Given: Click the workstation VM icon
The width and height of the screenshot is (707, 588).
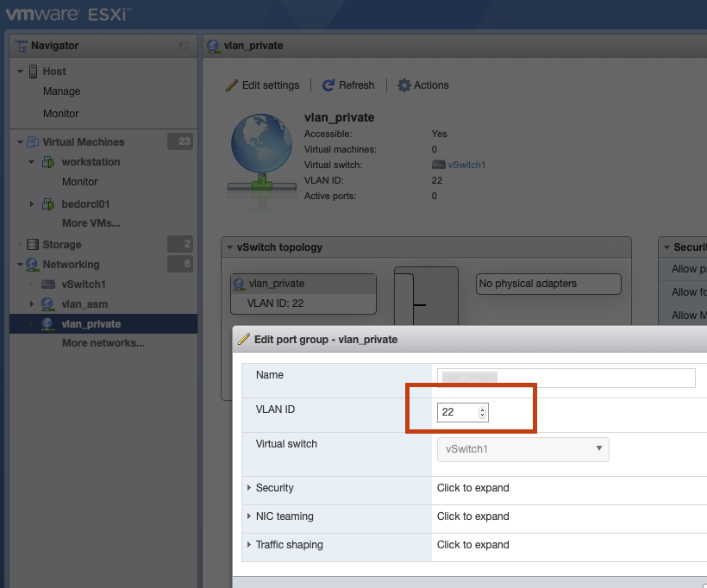Looking at the screenshot, I should pyautogui.click(x=48, y=162).
